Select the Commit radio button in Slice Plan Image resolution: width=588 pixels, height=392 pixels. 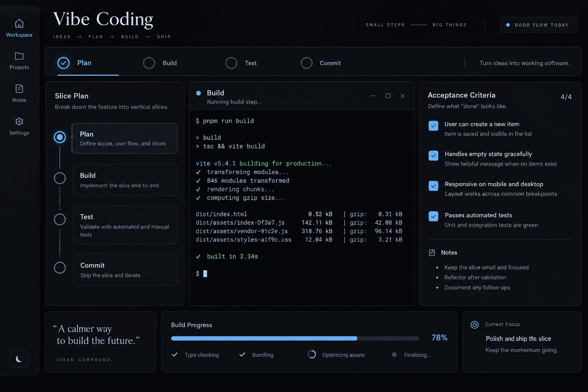[60, 268]
